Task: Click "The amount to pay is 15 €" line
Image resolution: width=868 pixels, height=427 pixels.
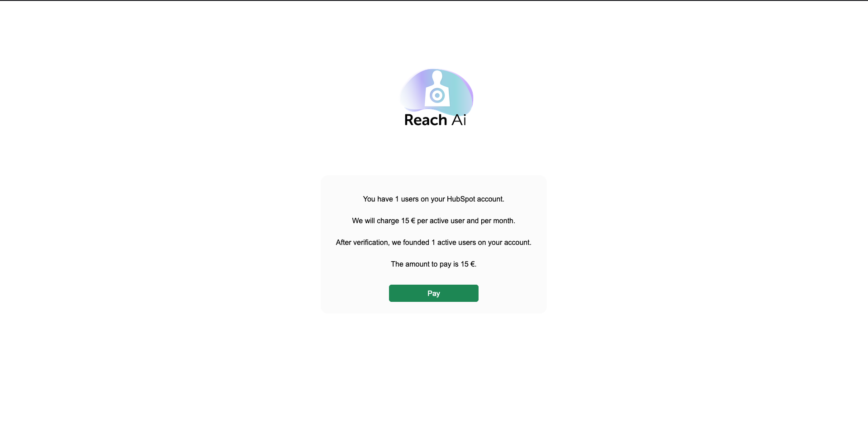Action: click(433, 264)
